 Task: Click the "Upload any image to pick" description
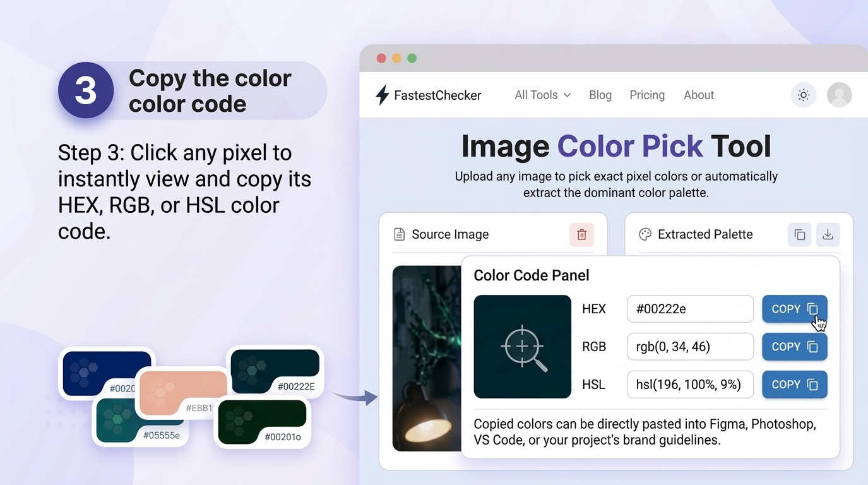[x=616, y=184]
